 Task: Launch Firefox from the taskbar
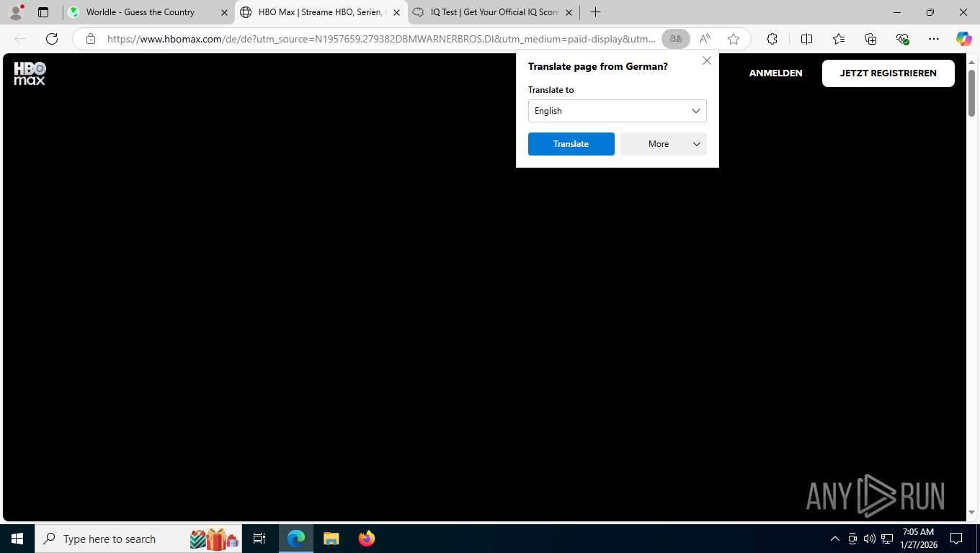(367, 539)
